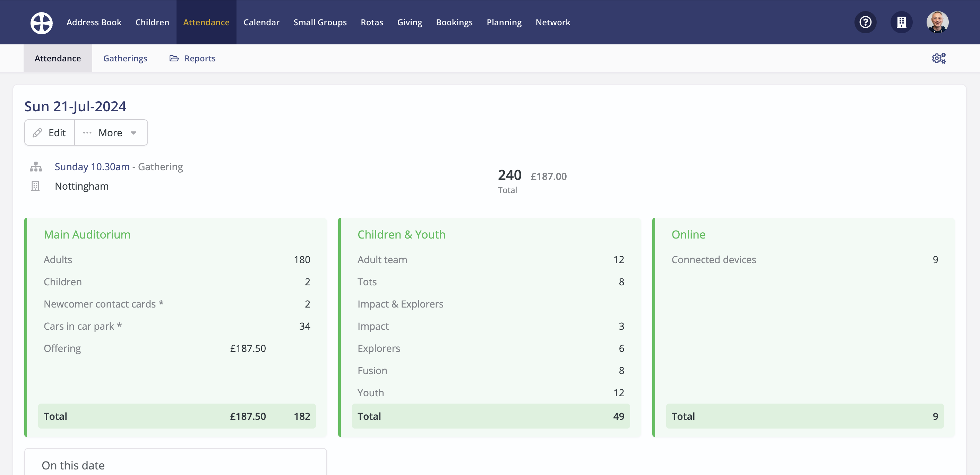Viewport: 980px width, 475px height.
Task: Open the help question mark icon
Action: (x=865, y=23)
